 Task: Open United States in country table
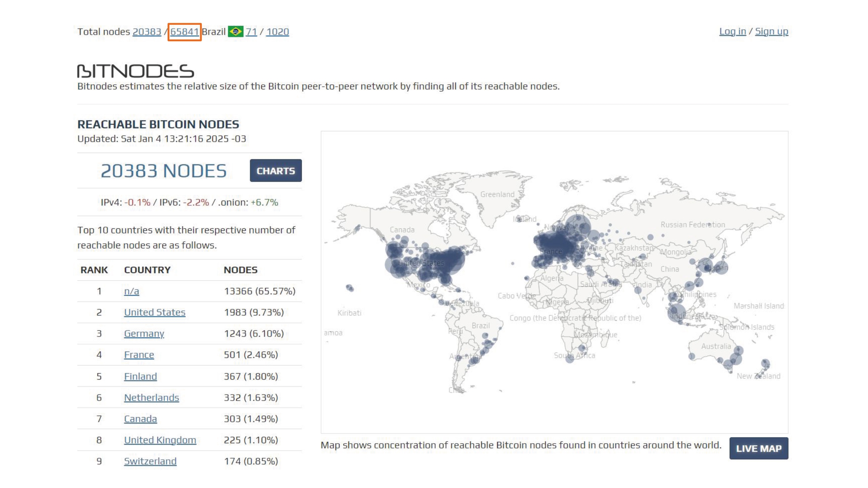154,312
